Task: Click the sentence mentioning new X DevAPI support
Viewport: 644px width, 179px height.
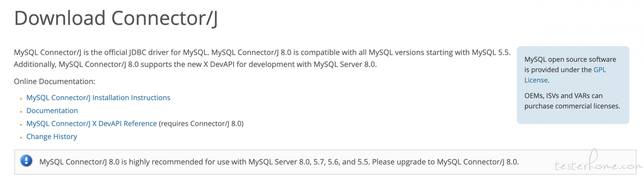Action: tap(195, 64)
